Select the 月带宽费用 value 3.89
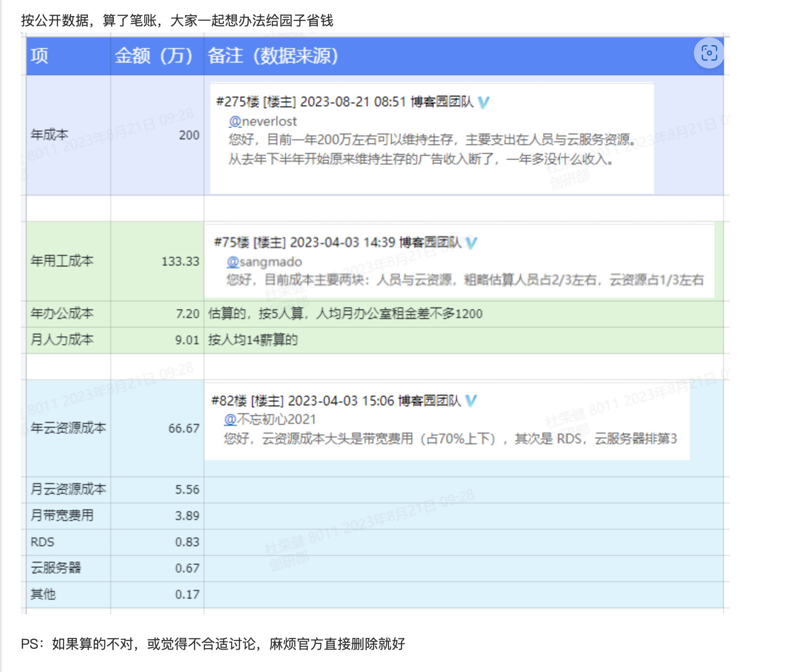The height and width of the screenshot is (672, 808). point(187,516)
